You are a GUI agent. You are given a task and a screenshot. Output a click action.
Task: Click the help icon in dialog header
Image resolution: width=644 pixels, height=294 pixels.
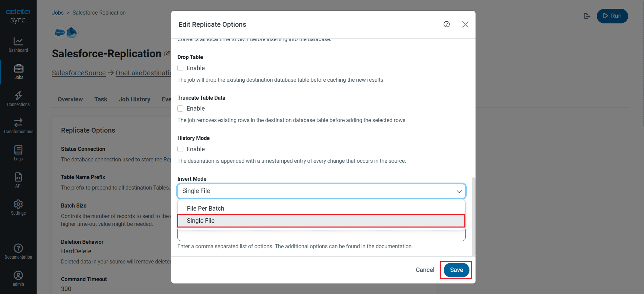447,24
